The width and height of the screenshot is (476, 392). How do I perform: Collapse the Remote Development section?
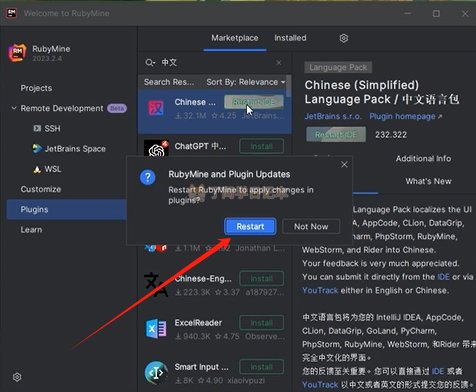pyautogui.click(x=14, y=108)
